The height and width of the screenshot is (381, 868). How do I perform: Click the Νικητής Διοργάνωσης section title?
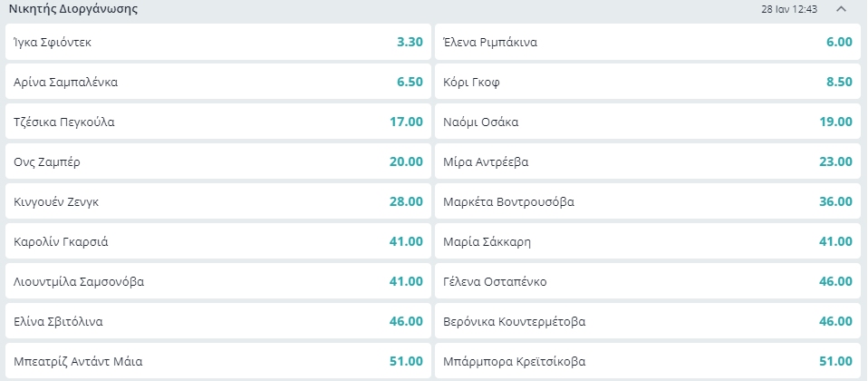(73, 9)
